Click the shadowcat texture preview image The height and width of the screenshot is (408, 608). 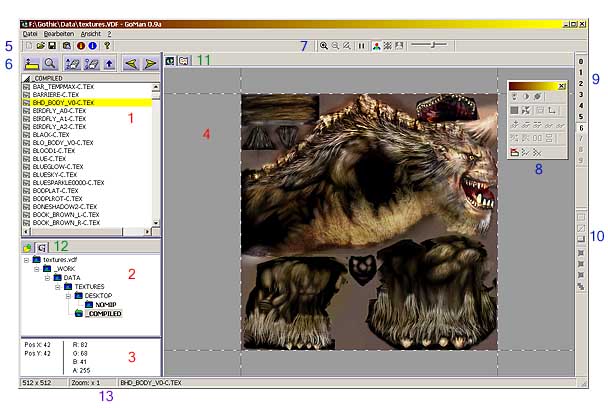tap(370, 222)
